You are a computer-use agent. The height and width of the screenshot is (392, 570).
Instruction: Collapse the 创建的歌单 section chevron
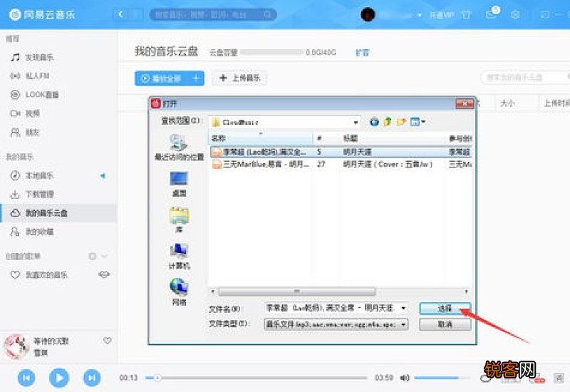coord(104,256)
